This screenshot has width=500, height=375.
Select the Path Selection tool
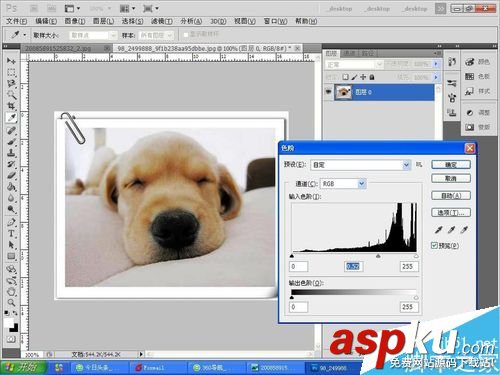coord(11,245)
